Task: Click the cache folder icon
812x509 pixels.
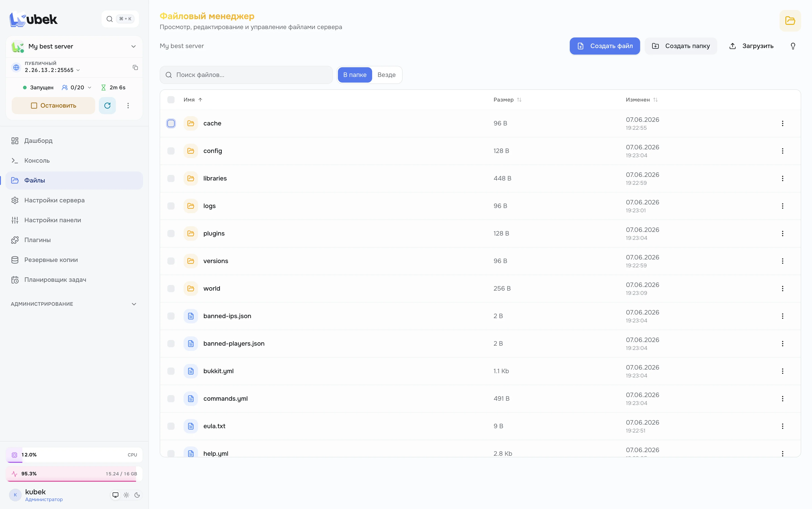Action: pyautogui.click(x=191, y=124)
